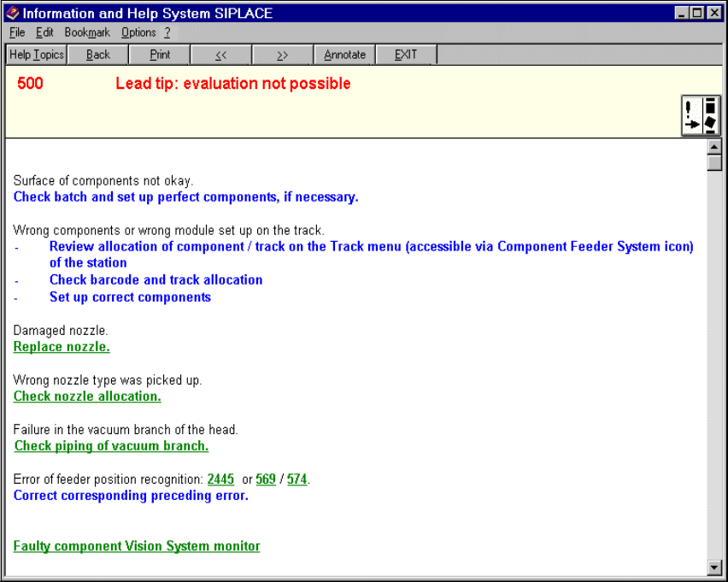Viewport: 728px width, 582px height.
Task: Maximize the SIPLACE help window
Action: pyautogui.click(x=697, y=13)
